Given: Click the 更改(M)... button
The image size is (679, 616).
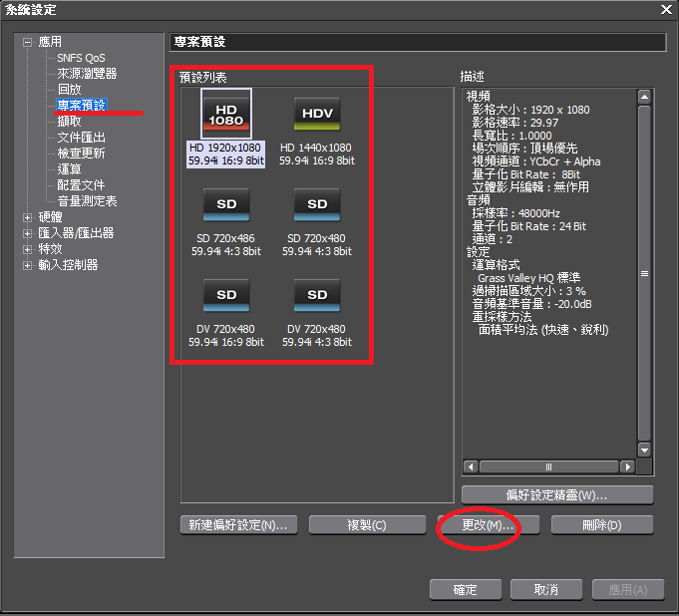Looking at the screenshot, I should point(489,525).
